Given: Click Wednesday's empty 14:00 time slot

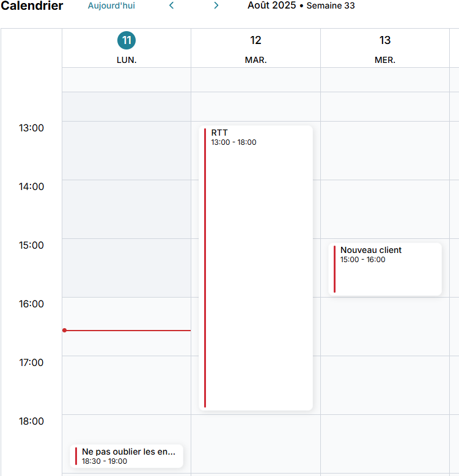Looking at the screenshot, I should click(385, 209).
